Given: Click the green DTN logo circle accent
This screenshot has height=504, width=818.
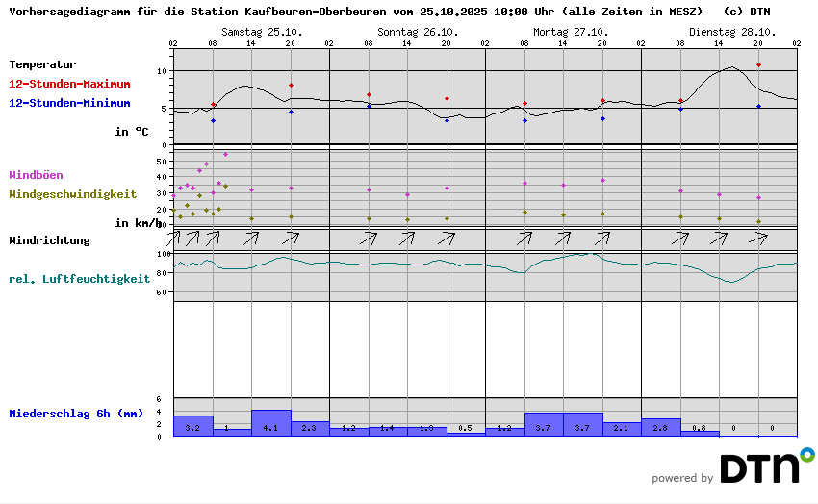Looking at the screenshot, I should [806, 453].
